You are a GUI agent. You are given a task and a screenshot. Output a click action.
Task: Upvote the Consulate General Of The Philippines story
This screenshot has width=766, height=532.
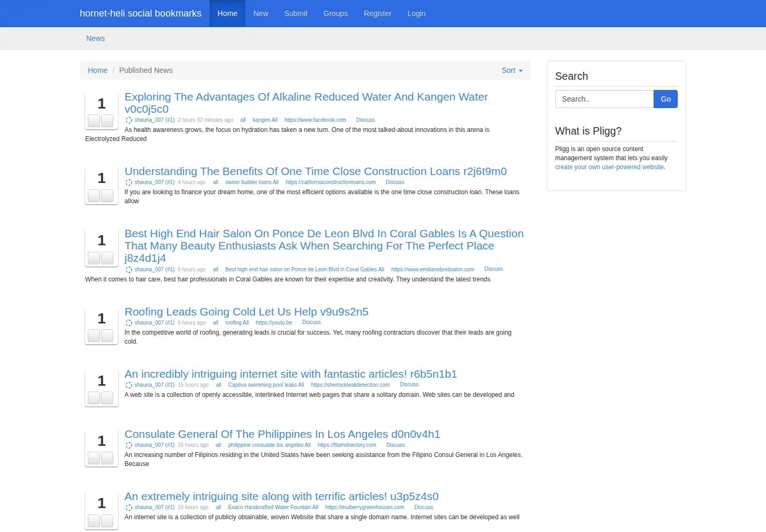(94, 458)
